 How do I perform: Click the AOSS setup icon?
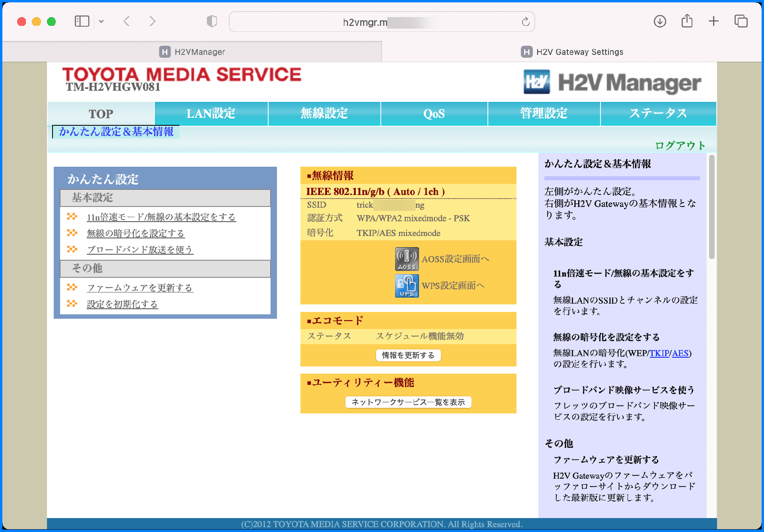click(407, 259)
